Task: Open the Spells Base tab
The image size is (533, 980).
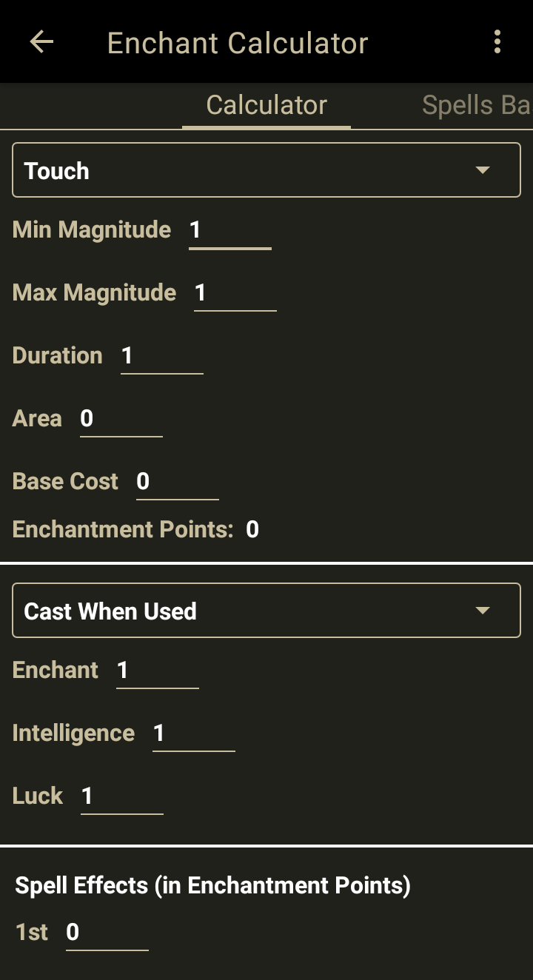Action: click(x=475, y=105)
